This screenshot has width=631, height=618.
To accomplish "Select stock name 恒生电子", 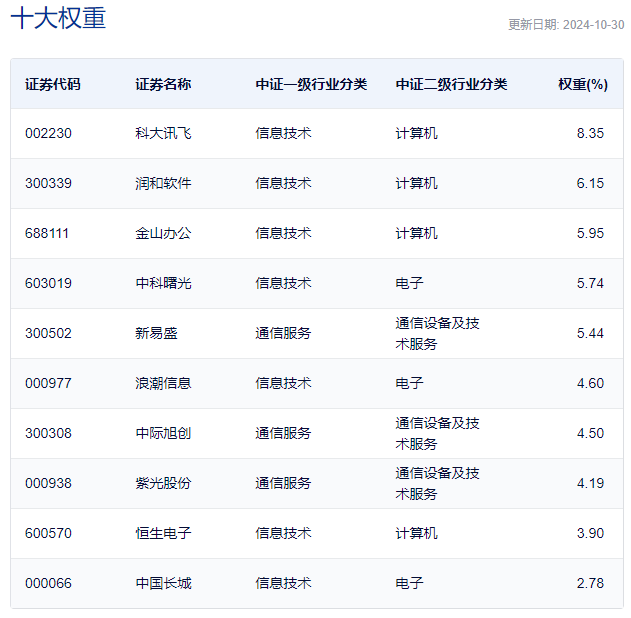I will [163, 533].
